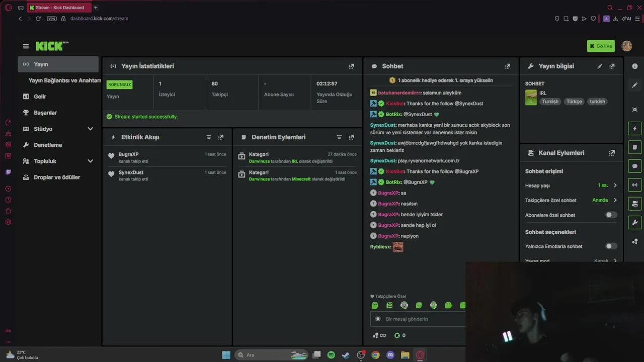Open a new browser tab
The width and height of the screenshot is (644, 362).
[x=96, y=8]
